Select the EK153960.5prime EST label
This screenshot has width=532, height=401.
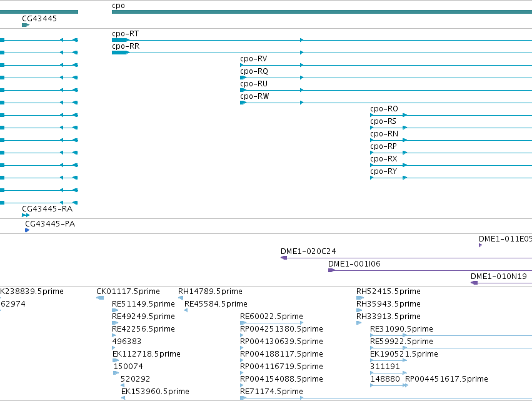click(156, 392)
